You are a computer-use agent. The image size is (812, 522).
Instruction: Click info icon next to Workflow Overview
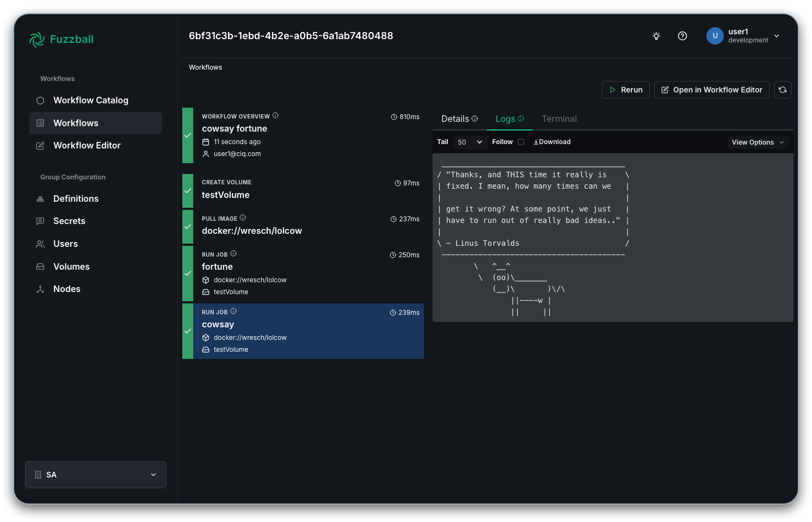[275, 115]
